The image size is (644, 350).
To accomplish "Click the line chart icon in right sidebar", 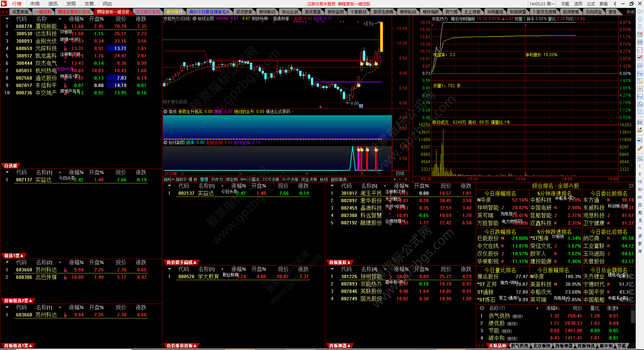I will coord(640,50).
